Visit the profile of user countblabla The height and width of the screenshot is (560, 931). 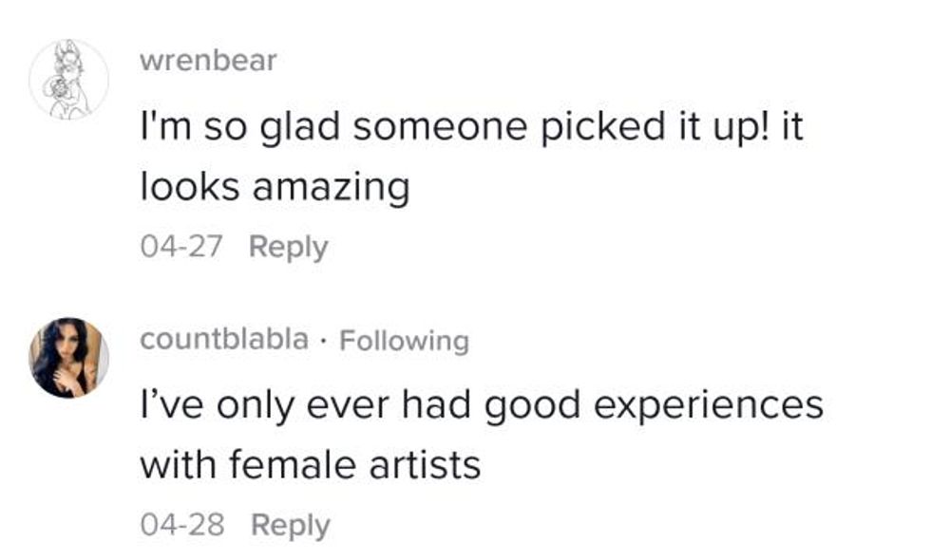(224, 340)
